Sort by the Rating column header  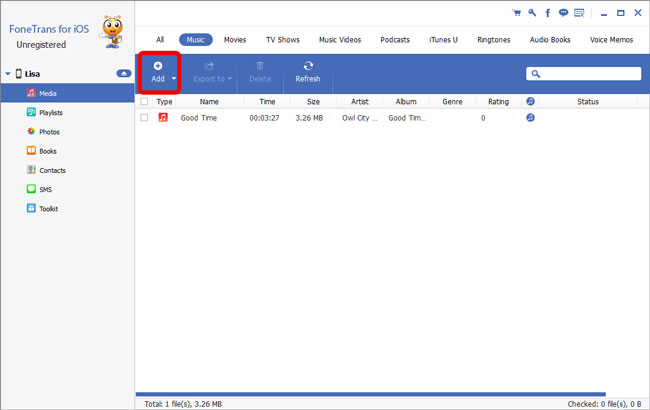(x=498, y=102)
